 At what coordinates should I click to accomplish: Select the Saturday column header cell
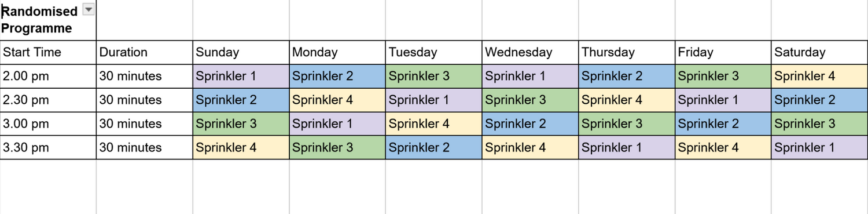pos(819,52)
